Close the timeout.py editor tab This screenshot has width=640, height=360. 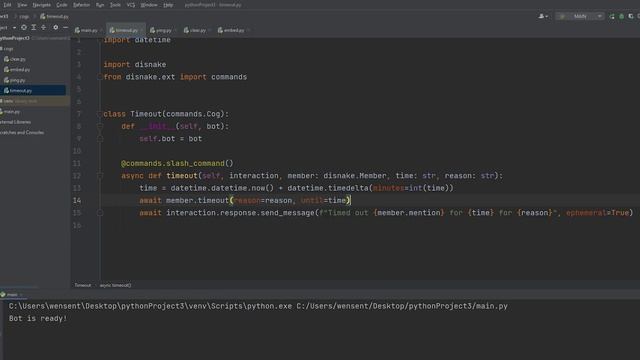pos(142,30)
